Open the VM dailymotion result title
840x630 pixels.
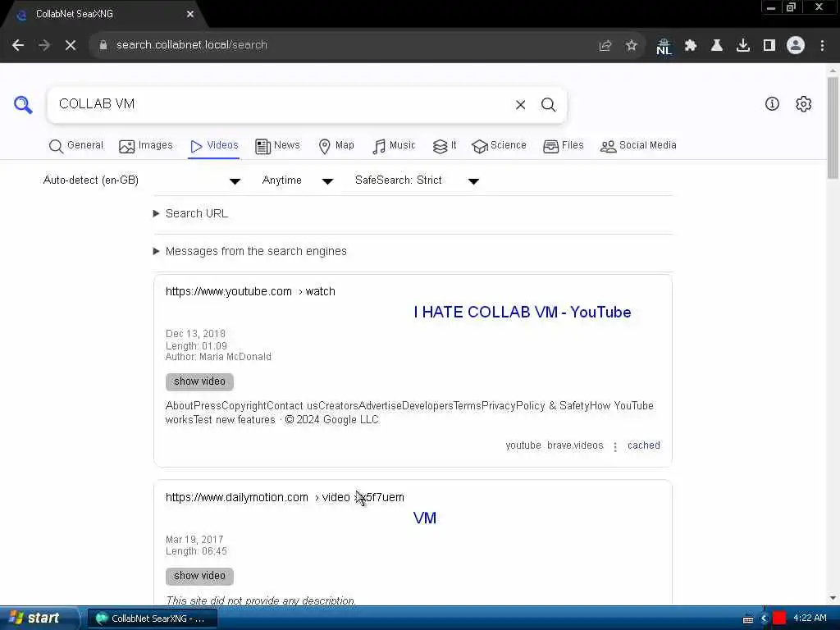[x=424, y=518]
